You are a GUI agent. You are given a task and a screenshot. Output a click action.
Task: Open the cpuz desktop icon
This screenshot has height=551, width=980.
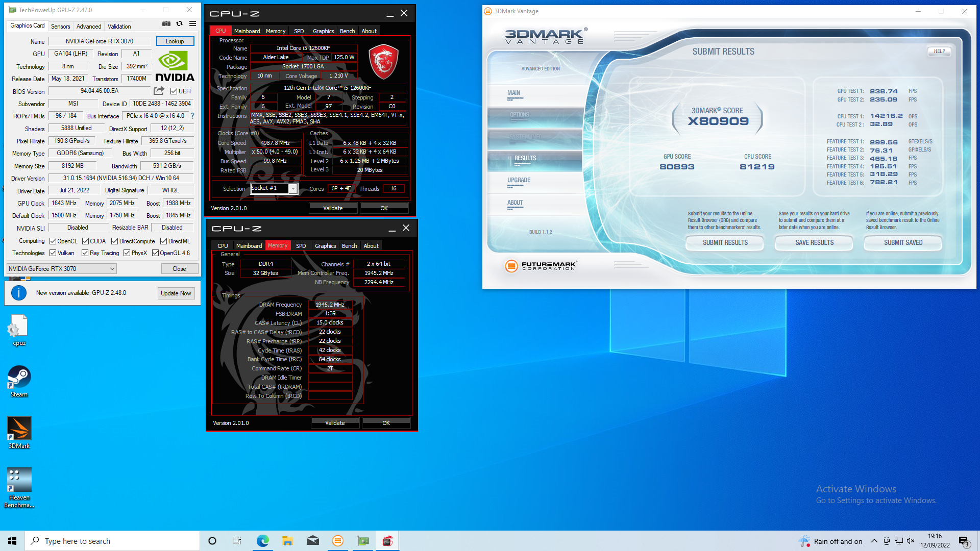[x=19, y=330]
